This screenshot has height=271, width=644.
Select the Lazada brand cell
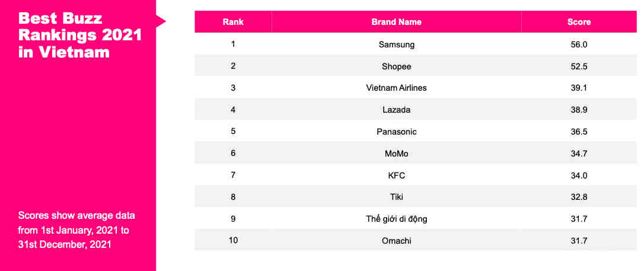coord(396,110)
